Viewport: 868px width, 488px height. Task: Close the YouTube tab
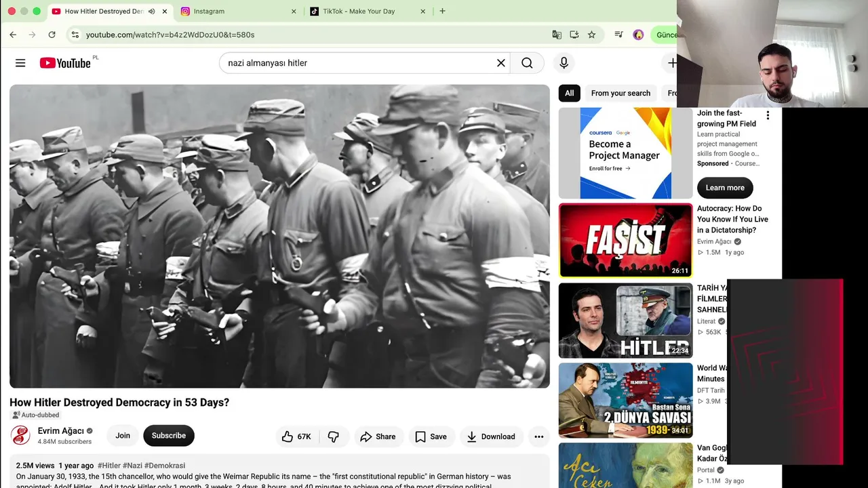point(164,12)
